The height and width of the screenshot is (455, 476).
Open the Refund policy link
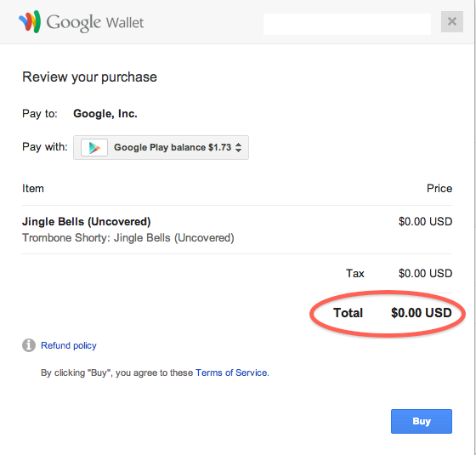(69, 345)
